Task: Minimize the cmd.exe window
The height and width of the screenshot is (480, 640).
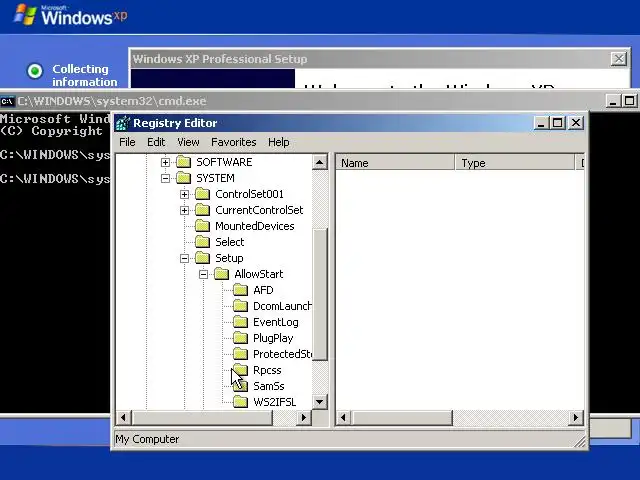Action: pyautogui.click(x=613, y=101)
